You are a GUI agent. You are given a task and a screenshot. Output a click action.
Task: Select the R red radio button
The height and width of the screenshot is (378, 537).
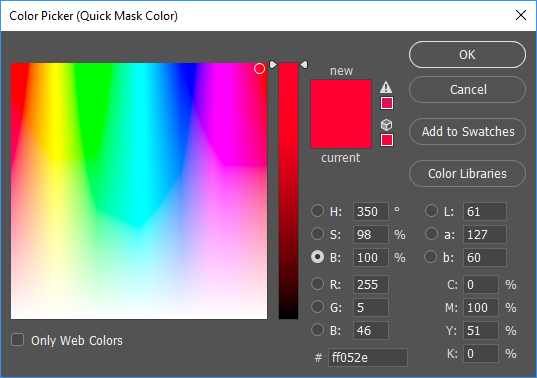pos(317,284)
